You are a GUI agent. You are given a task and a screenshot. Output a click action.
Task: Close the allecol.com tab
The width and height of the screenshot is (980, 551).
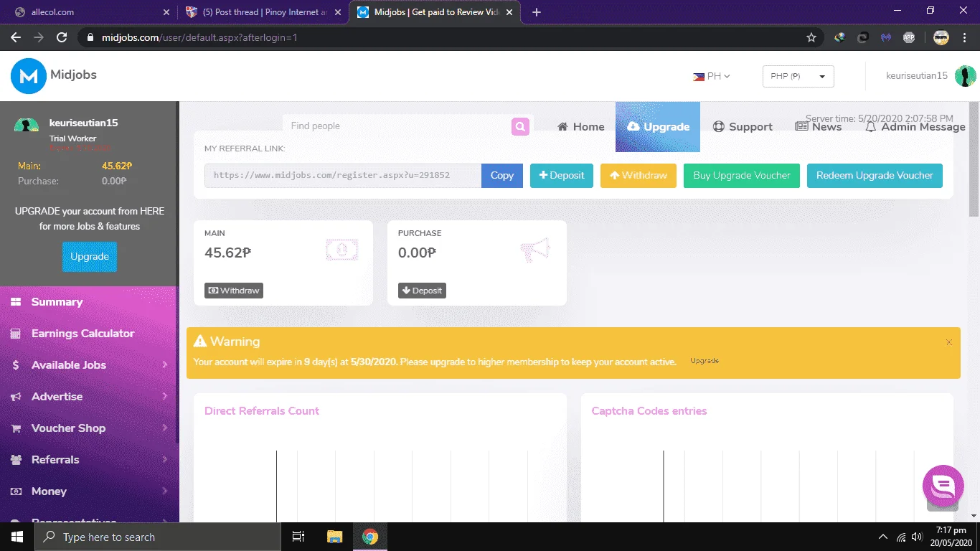(x=166, y=12)
